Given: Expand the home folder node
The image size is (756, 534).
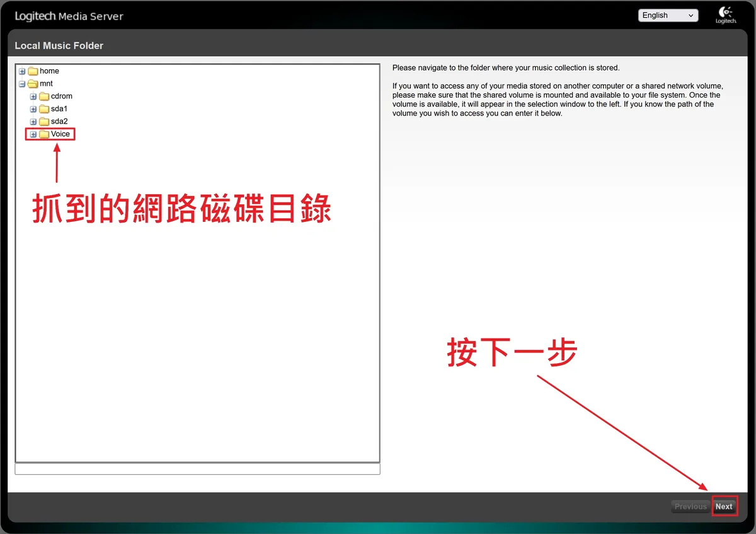Looking at the screenshot, I should point(22,71).
